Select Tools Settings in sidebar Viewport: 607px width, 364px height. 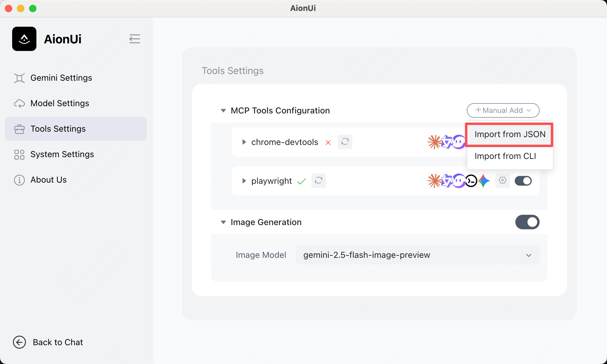pos(76,129)
